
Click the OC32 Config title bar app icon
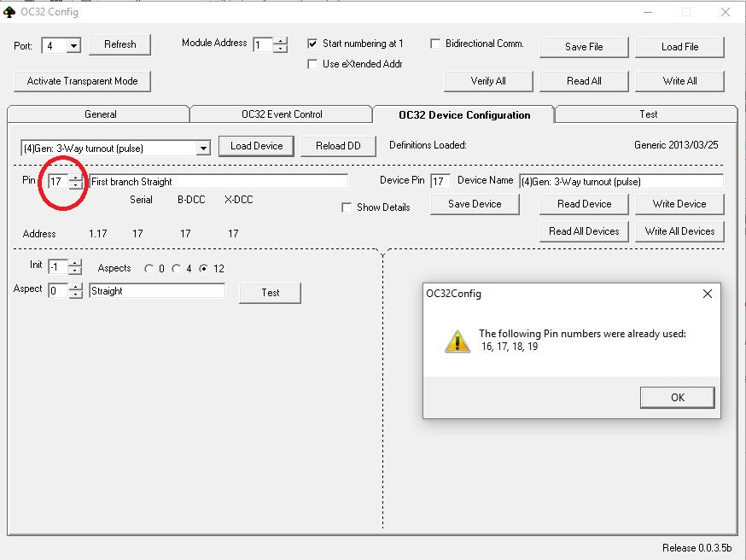point(10,12)
